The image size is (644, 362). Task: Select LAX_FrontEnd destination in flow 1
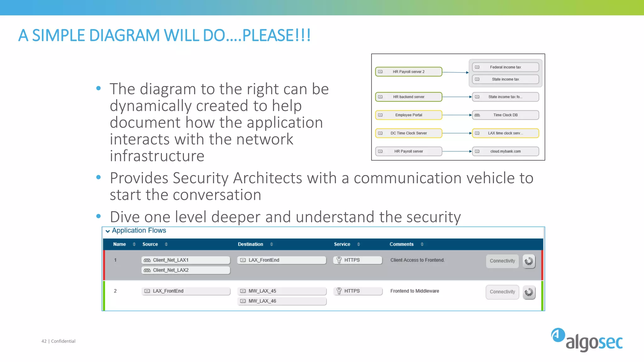(x=282, y=260)
